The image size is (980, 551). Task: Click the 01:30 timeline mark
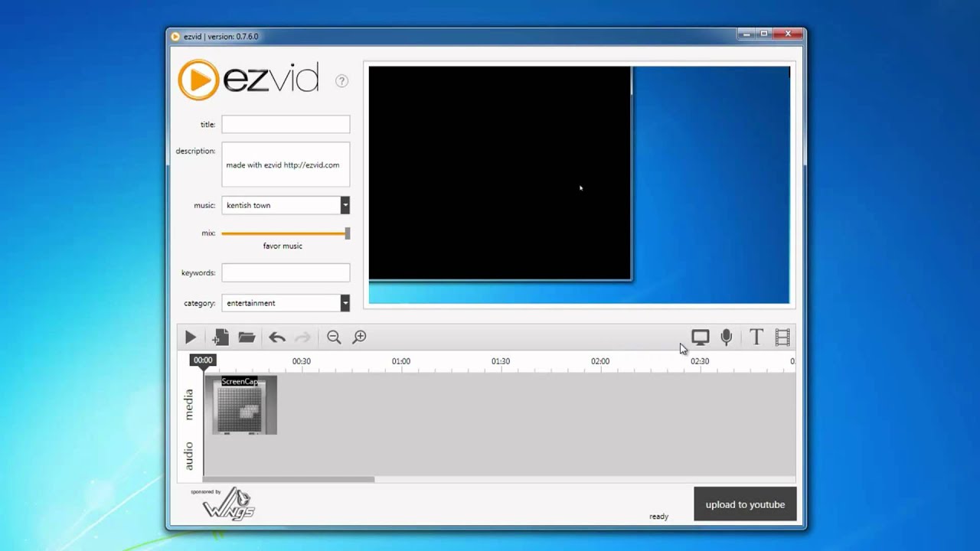[501, 361]
